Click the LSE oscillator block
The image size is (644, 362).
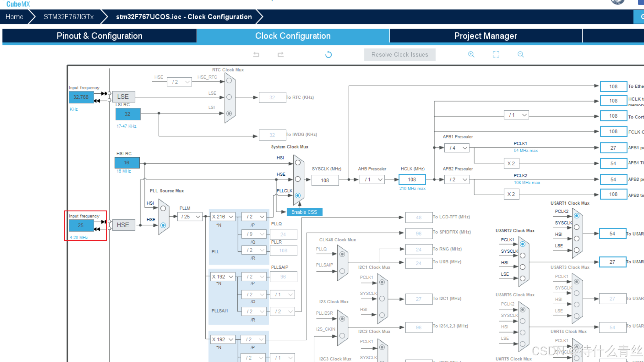(x=123, y=97)
